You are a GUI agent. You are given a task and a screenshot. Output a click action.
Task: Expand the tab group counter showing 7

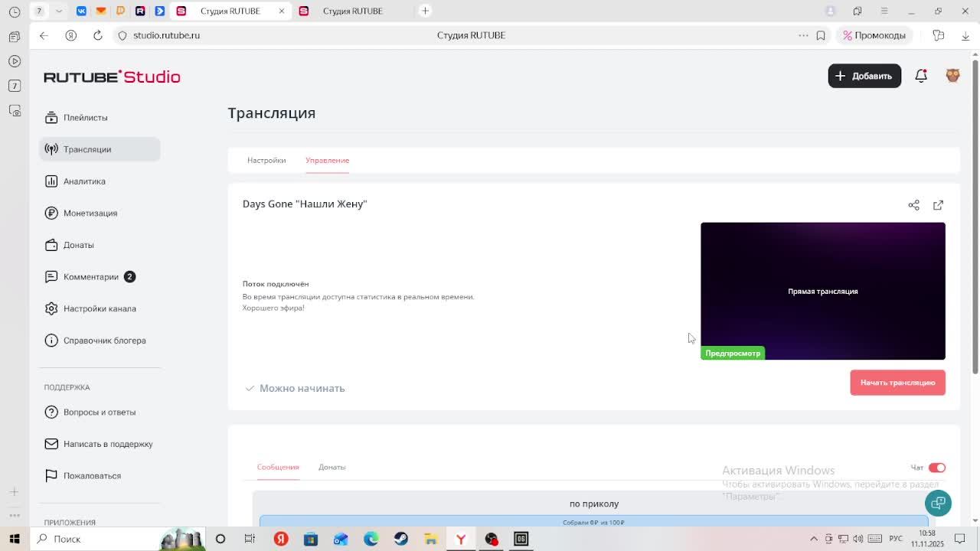point(39,11)
